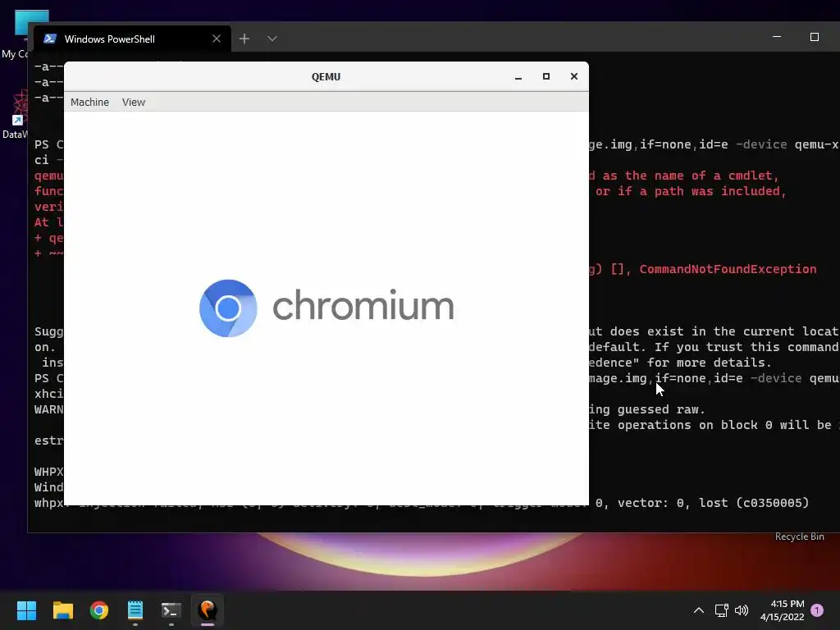Launch Google Chrome from the taskbar
This screenshot has height=630, width=840.
point(99,610)
